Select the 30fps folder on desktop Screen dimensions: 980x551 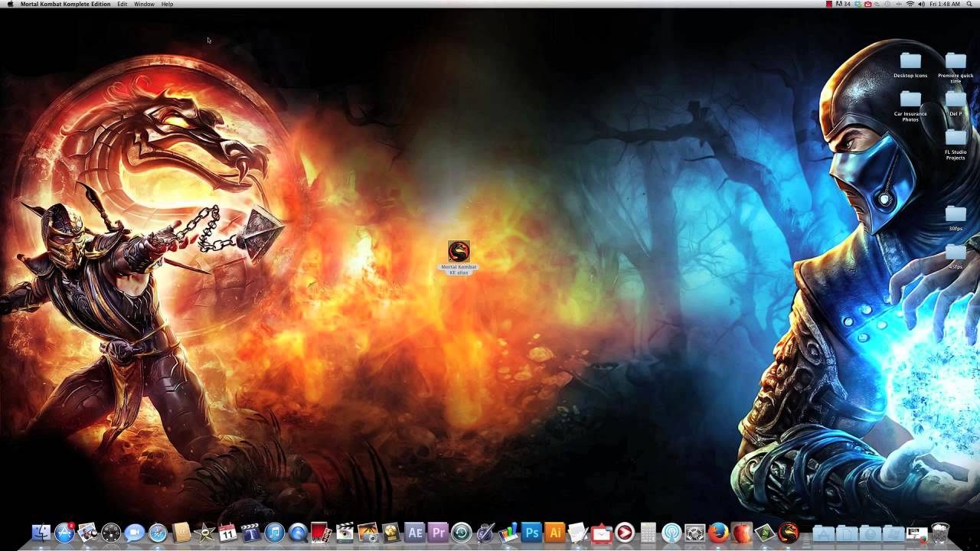pyautogui.click(x=955, y=217)
